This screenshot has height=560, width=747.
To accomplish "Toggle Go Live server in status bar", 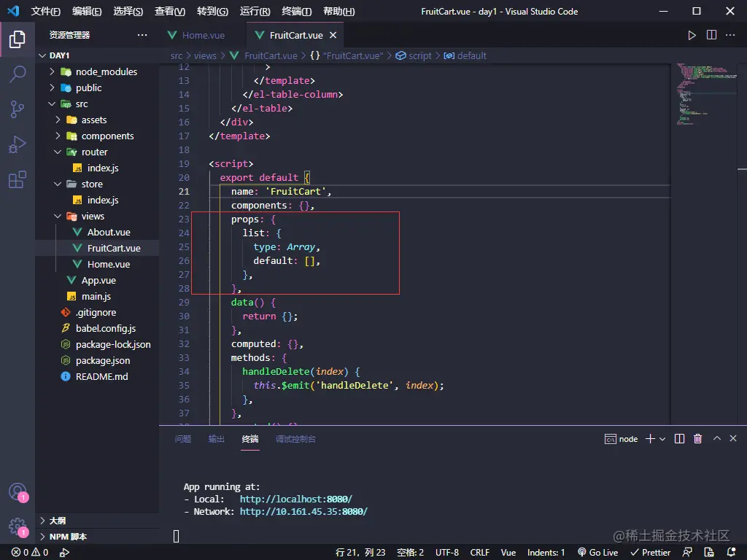I will 597,552.
